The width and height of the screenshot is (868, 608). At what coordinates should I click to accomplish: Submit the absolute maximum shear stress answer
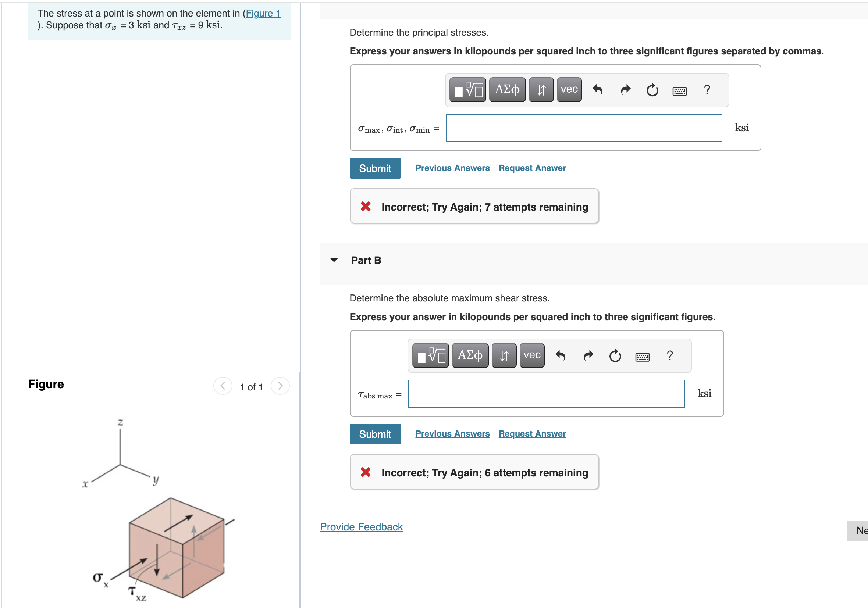pos(375,434)
